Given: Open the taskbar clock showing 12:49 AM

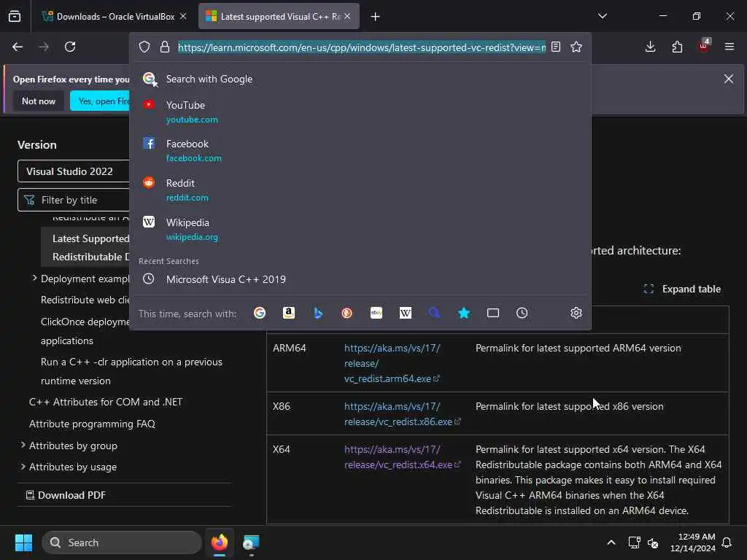Looking at the screenshot, I should point(693,542).
